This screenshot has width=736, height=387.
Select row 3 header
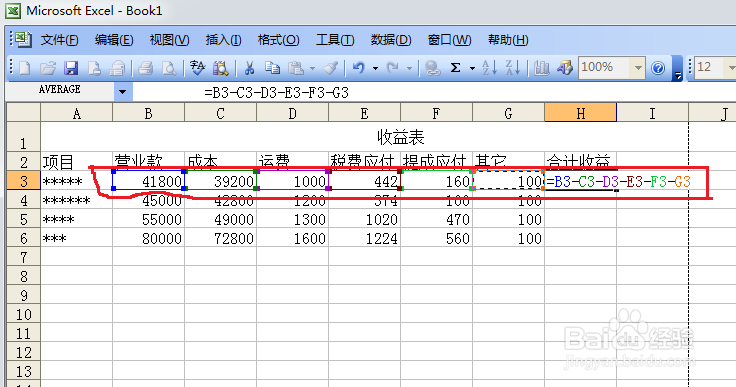point(23,181)
